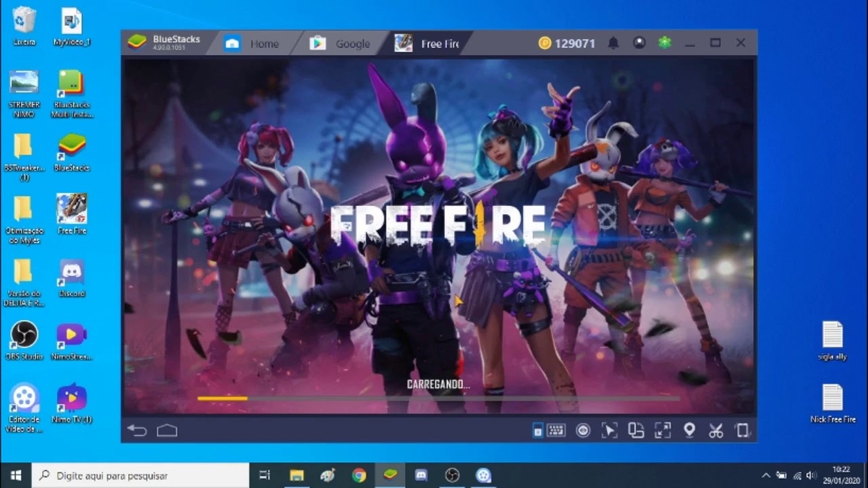Click the 129071 coin balance
The width and height of the screenshot is (868, 488).
pyautogui.click(x=575, y=43)
